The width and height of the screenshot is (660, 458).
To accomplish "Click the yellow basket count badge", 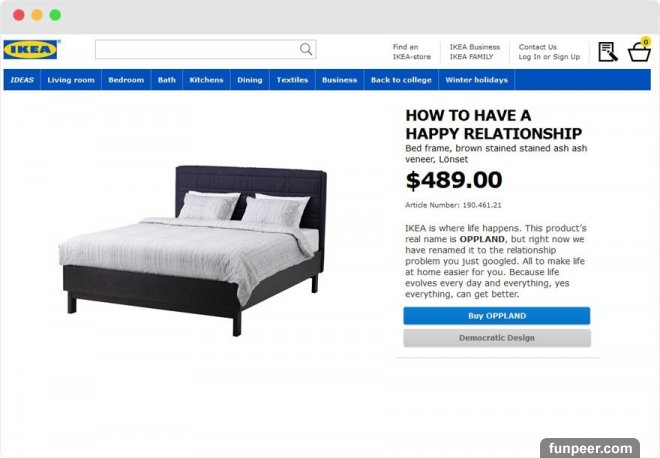I will coord(645,42).
